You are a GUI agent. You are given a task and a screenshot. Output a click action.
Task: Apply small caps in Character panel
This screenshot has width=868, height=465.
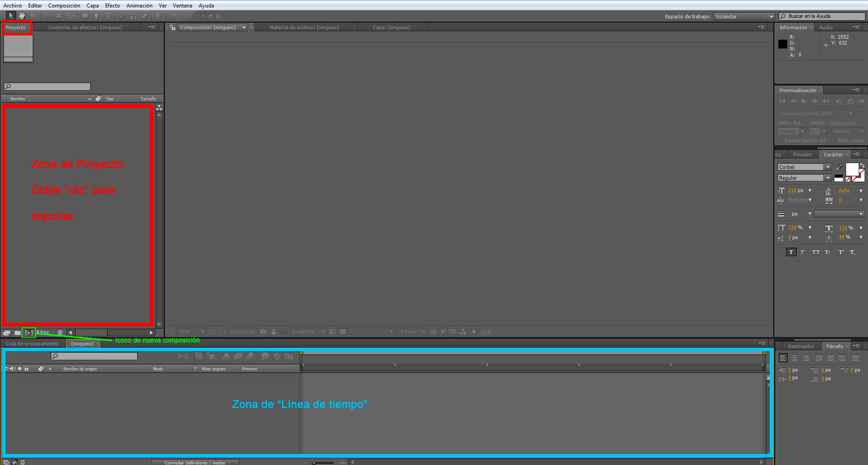pyautogui.click(x=827, y=252)
